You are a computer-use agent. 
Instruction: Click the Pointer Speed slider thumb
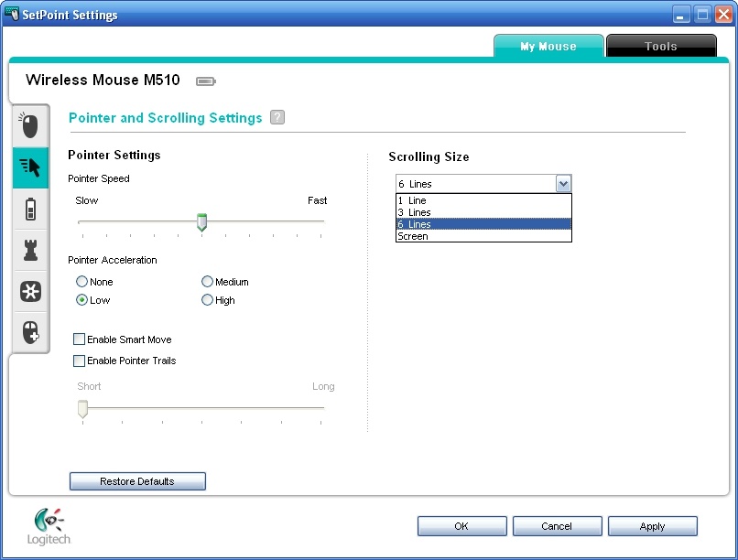click(202, 222)
